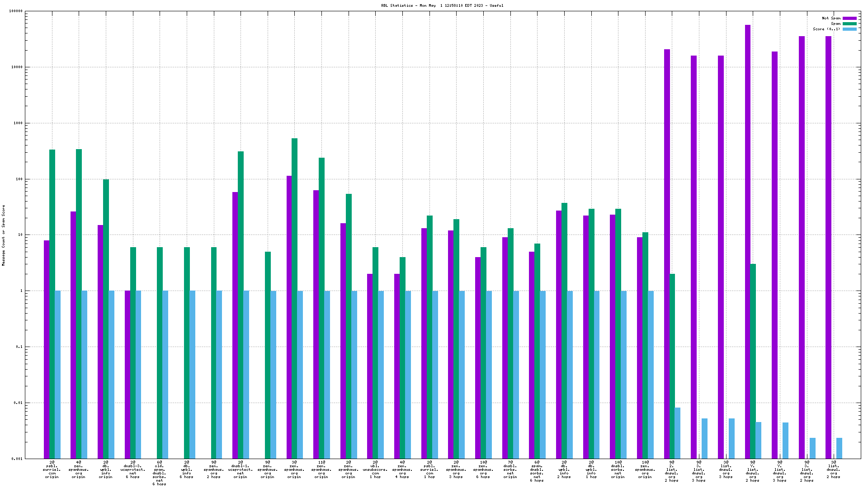Screen dimensions: 868x488
Task: Click the dnsbl-1.uceprotect.net origin label
Action: [240, 469]
